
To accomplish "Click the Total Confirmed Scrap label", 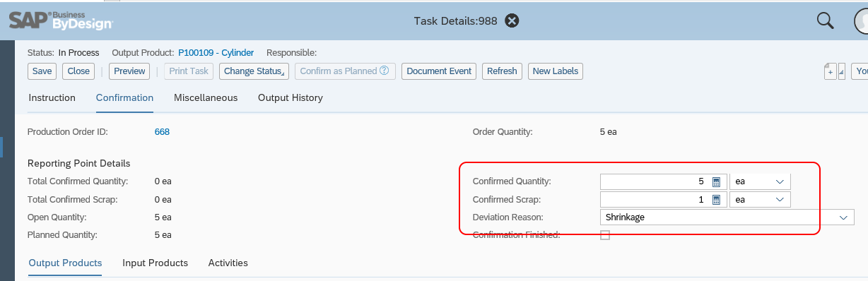I will click(x=72, y=199).
